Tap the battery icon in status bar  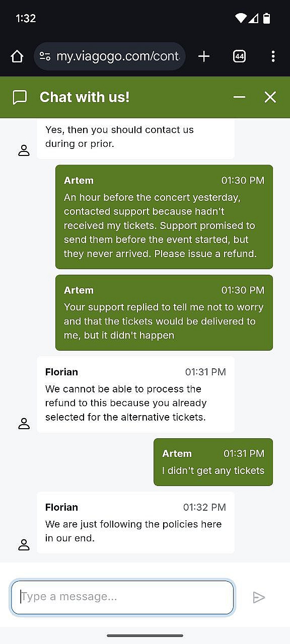tap(267, 19)
